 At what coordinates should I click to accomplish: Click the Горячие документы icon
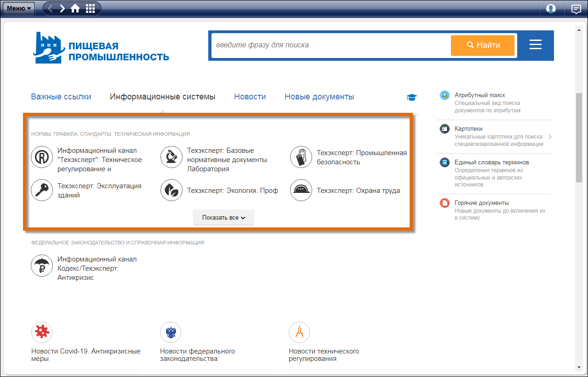point(444,203)
